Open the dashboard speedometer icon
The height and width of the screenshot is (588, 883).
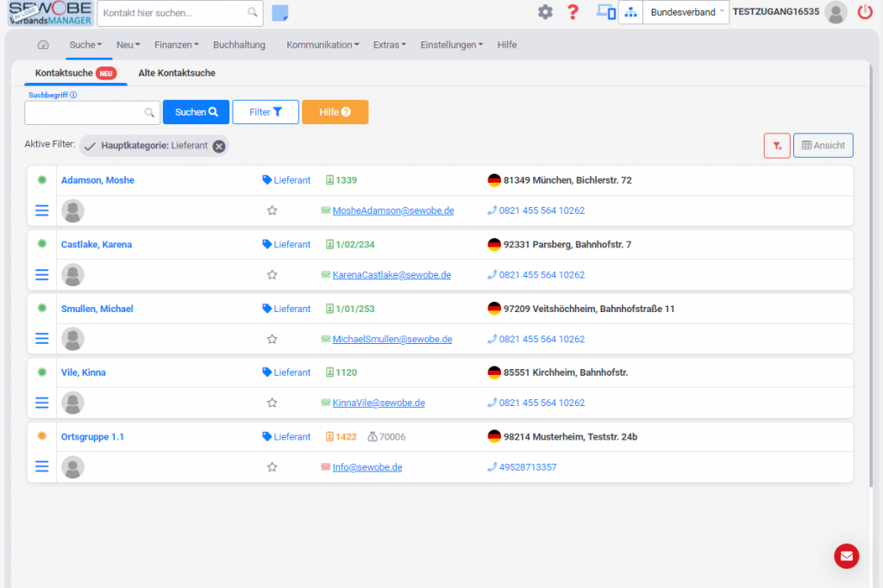point(44,45)
